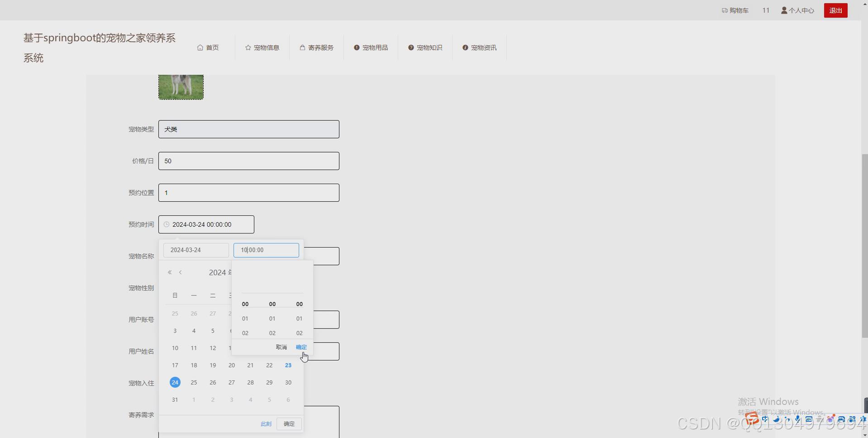
Task: Select the star icon next to 宠物信息
Action: click(248, 47)
